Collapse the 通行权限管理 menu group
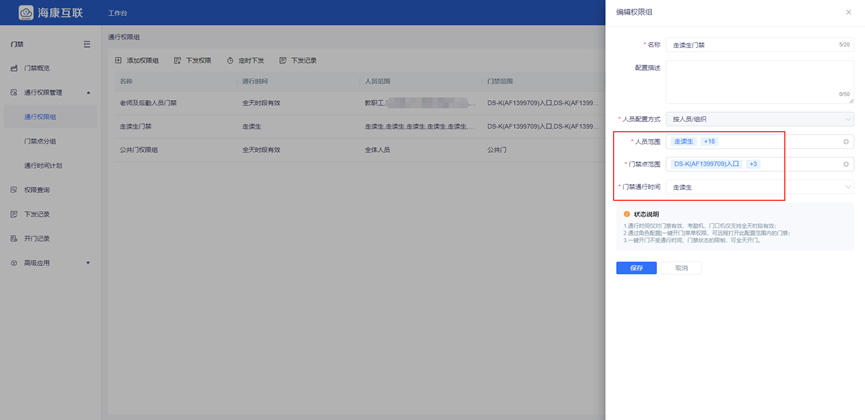865x420 pixels. pos(88,92)
